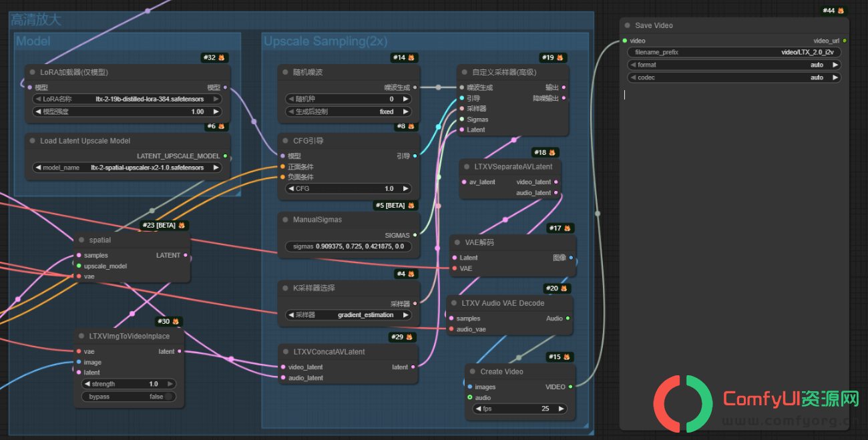Open the 生成后控制 fixed dropdown

[x=348, y=112]
